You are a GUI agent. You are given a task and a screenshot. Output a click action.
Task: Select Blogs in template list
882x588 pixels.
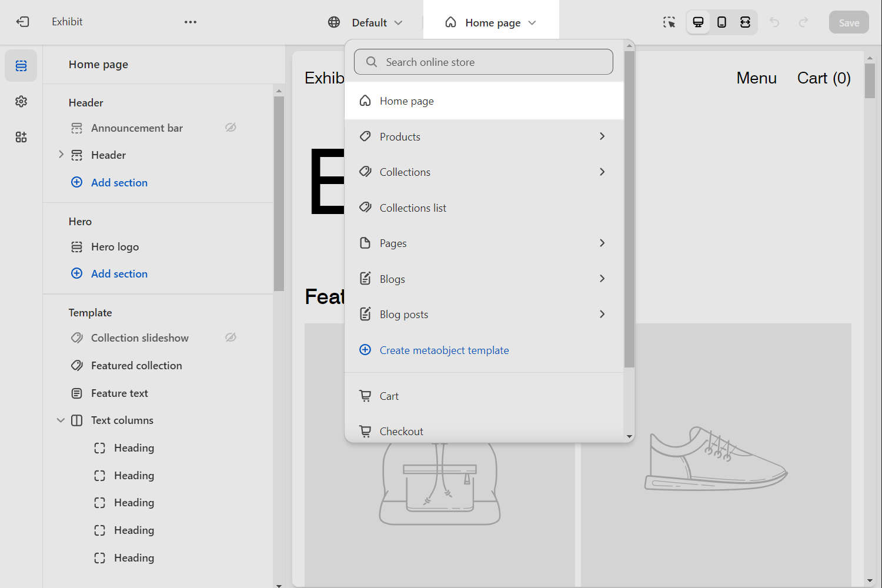coord(484,279)
